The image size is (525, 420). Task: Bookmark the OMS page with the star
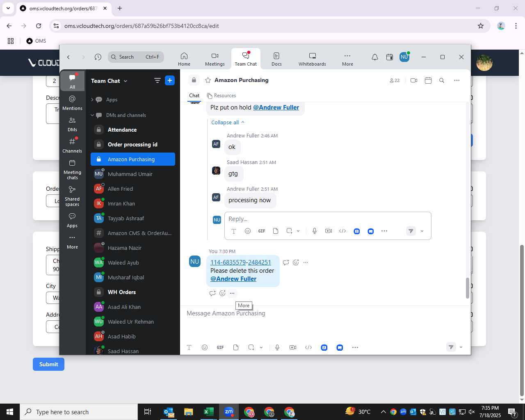click(481, 26)
